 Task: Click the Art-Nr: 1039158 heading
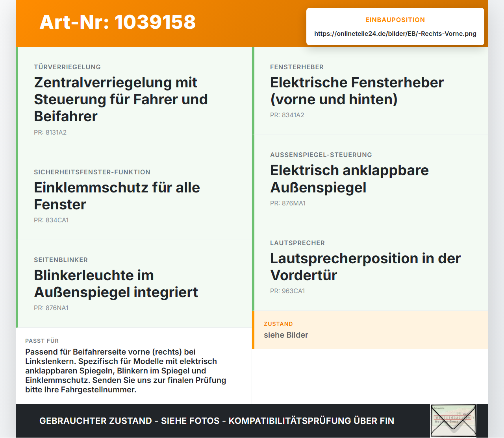click(x=118, y=22)
